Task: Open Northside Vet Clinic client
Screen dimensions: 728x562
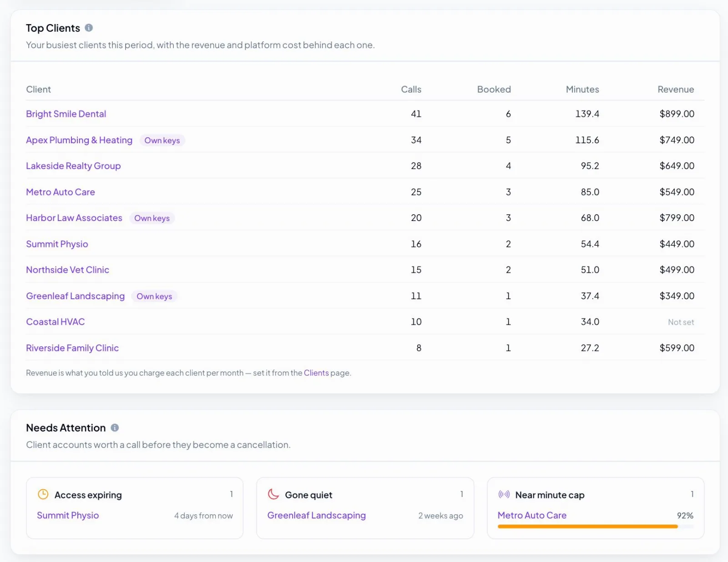Action: [67, 270]
